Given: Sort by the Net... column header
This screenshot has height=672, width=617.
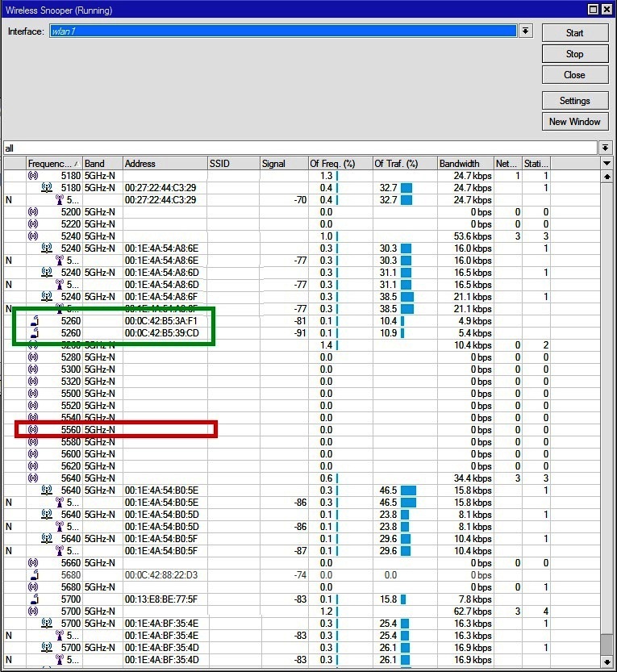Looking at the screenshot, I should (x=508, y=163).
